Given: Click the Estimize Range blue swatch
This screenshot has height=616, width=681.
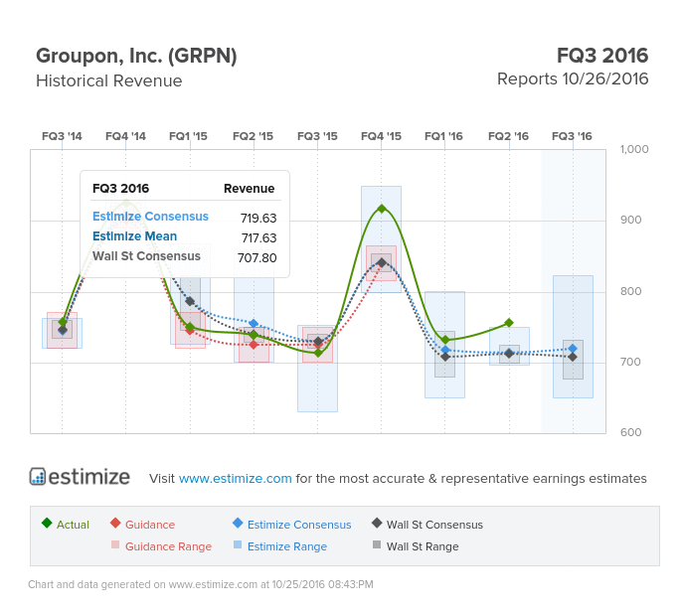Looking at the screenshot, I should 238,544.
